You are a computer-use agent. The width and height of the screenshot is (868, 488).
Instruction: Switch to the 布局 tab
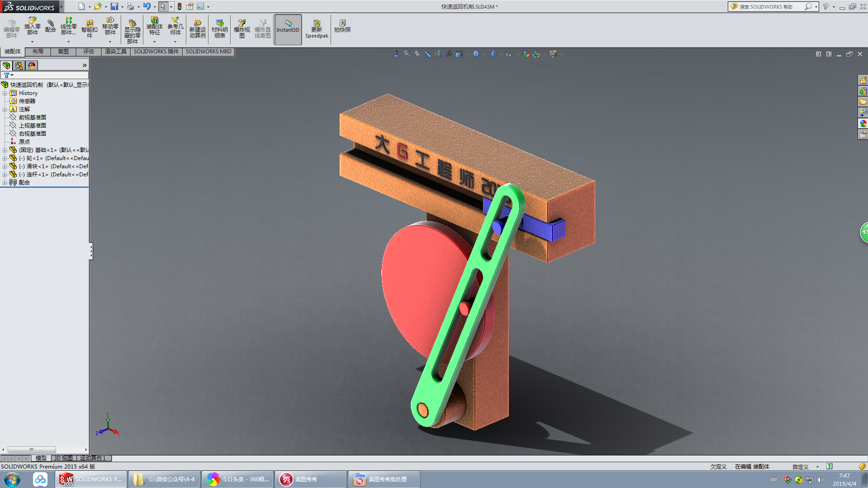(x=38, y=52)
